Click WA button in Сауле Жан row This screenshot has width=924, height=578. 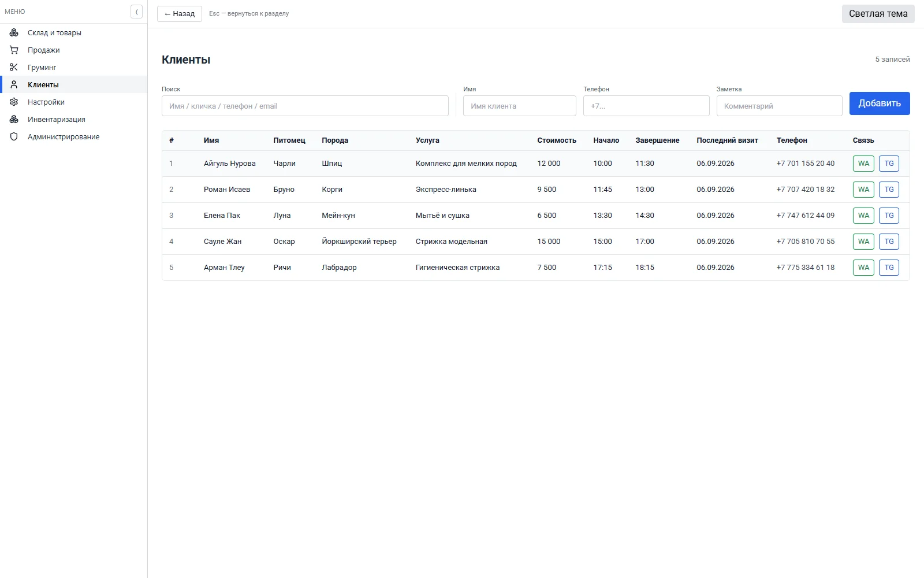(863, 242)
